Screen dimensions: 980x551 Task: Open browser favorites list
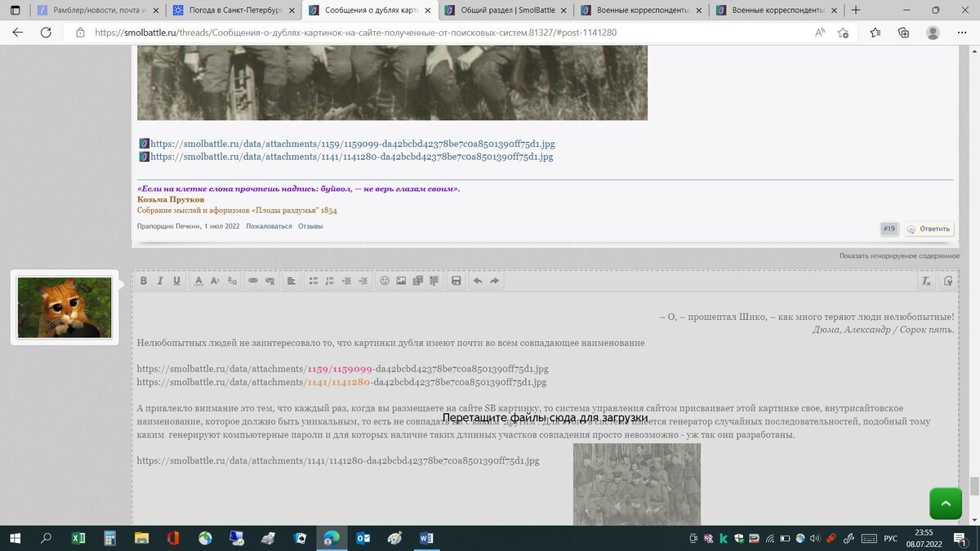tap(875, 33)
